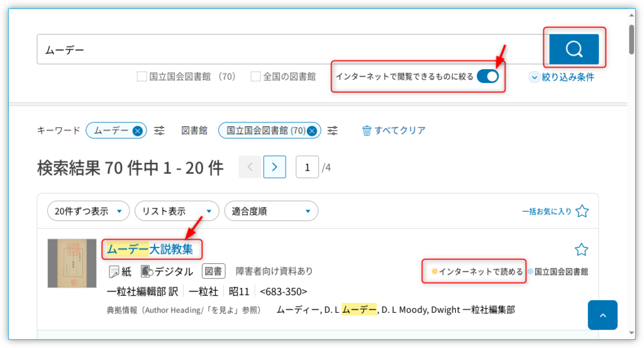This screenshot has width=644, height=348.
Task: Open the リスト表示 view dropdown
Action: [x=177, y=211]
